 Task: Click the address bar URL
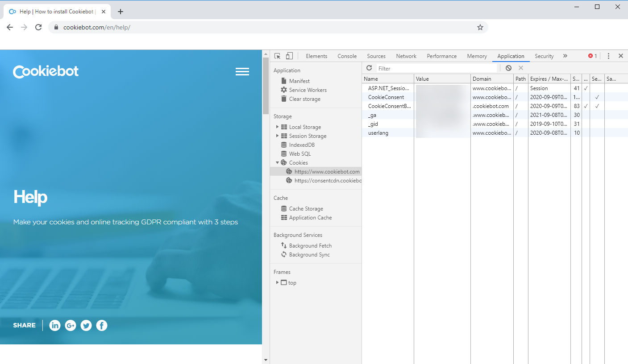pos(97,27)
